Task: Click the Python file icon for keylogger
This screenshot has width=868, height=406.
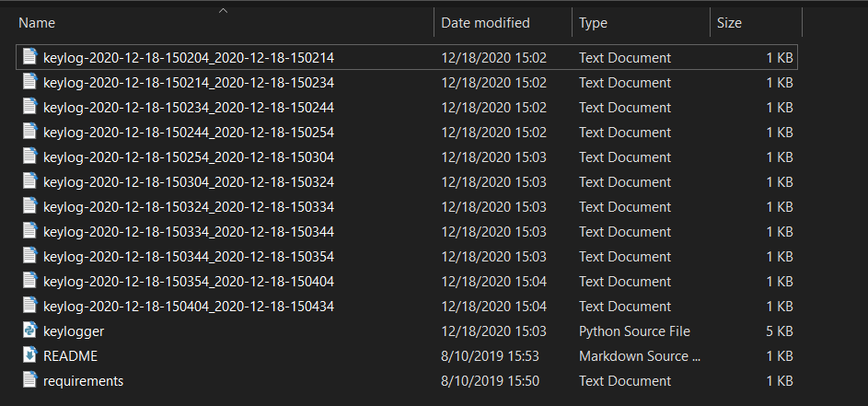Action: click(x=29, y=331)
